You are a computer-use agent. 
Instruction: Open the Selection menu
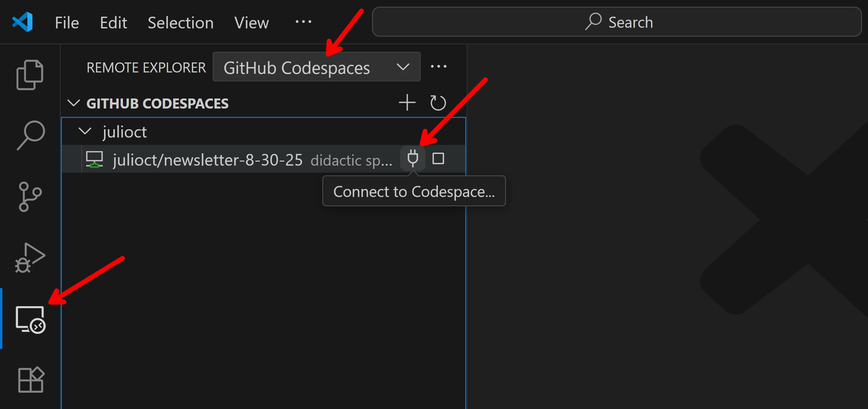tap(180, 23)
